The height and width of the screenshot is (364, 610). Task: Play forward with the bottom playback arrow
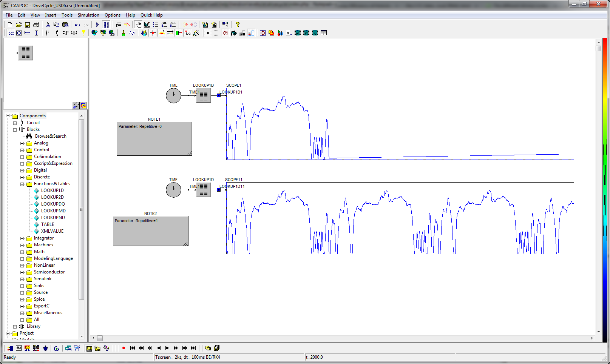point(167,348)
